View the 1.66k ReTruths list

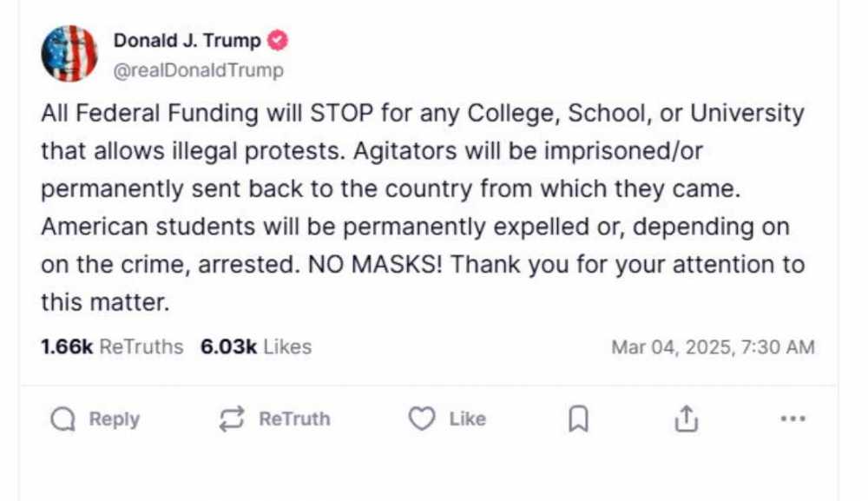point(112,347)
